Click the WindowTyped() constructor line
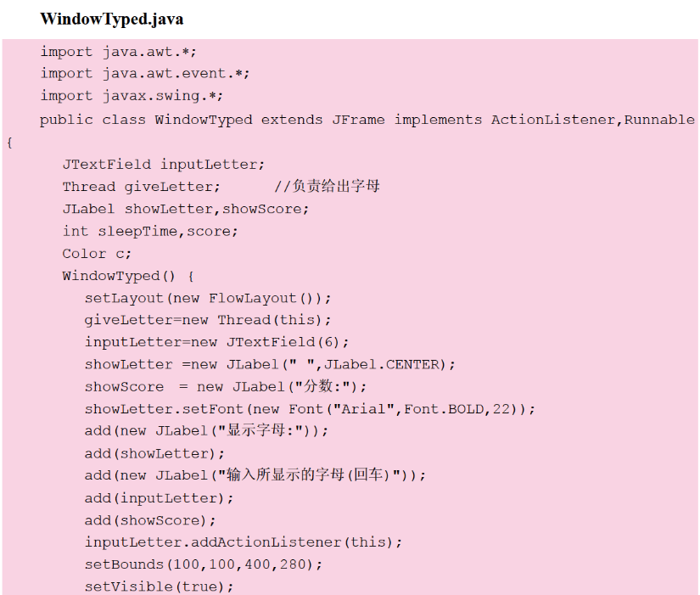This screenshot has height=595, width=700. pyautogui.click(x=128, y=276)
